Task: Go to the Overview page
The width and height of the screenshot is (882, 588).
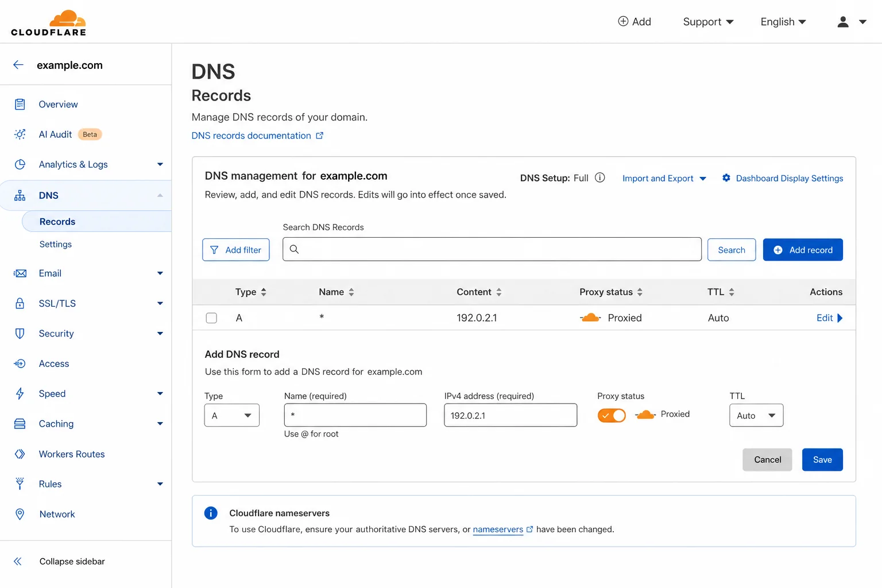Action: pos(58,105)
